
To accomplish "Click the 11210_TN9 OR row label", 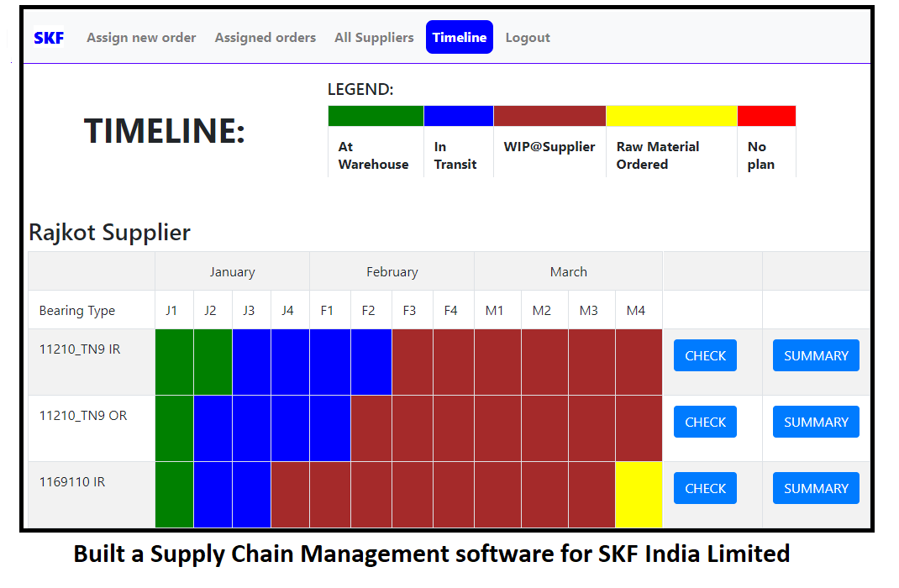I will [x=83, y=416].
